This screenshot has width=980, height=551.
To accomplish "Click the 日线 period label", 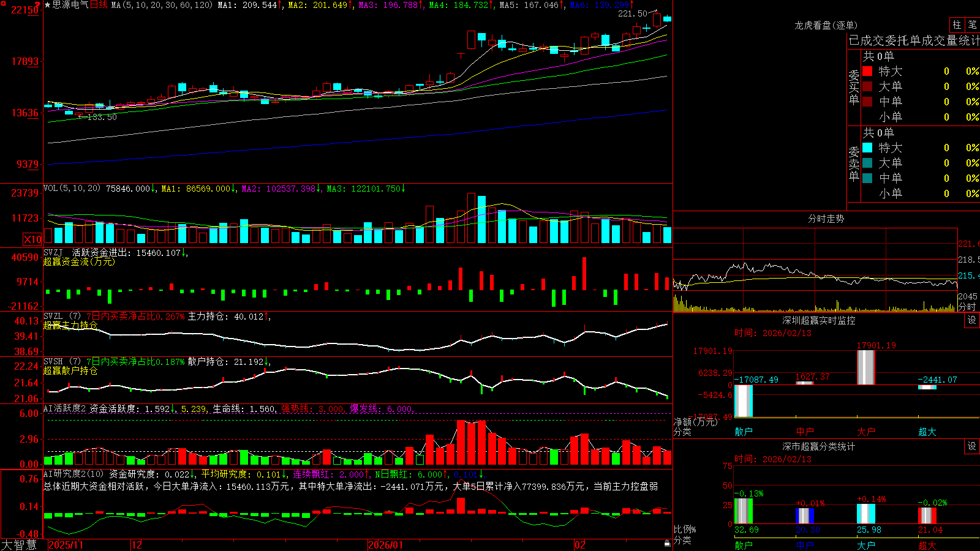I will click(99, 5).
